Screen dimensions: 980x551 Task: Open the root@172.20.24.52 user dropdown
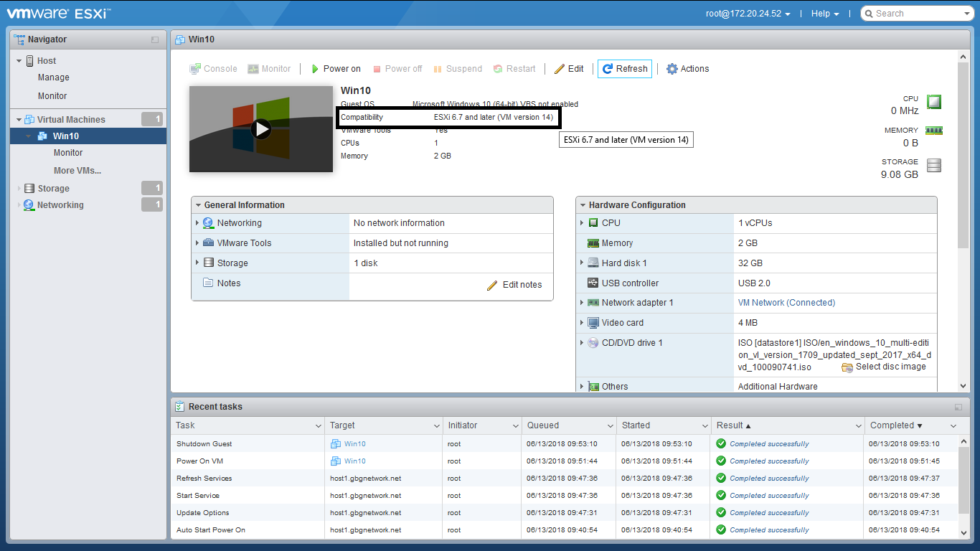coord(747,14)
